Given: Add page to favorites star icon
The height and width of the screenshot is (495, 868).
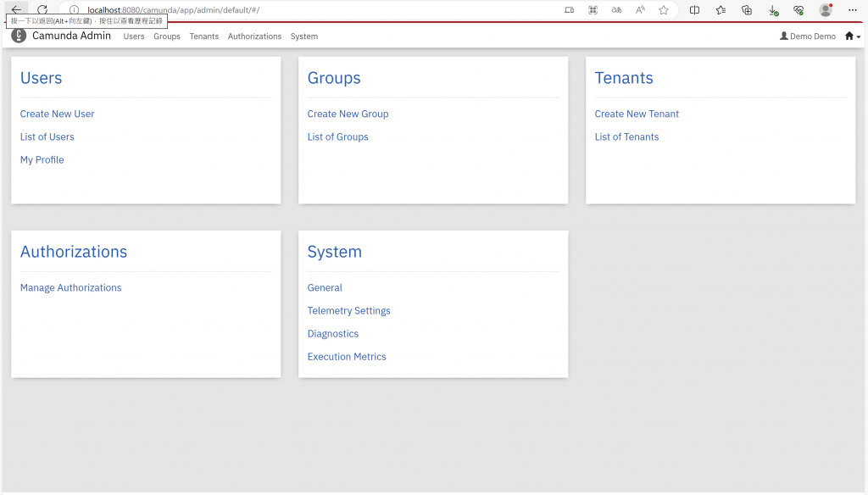Looking at the screenshot, I should tap(664, 10).
